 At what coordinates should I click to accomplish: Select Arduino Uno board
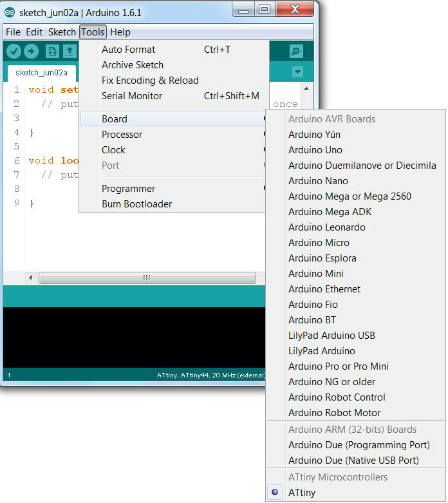[356, 150]
